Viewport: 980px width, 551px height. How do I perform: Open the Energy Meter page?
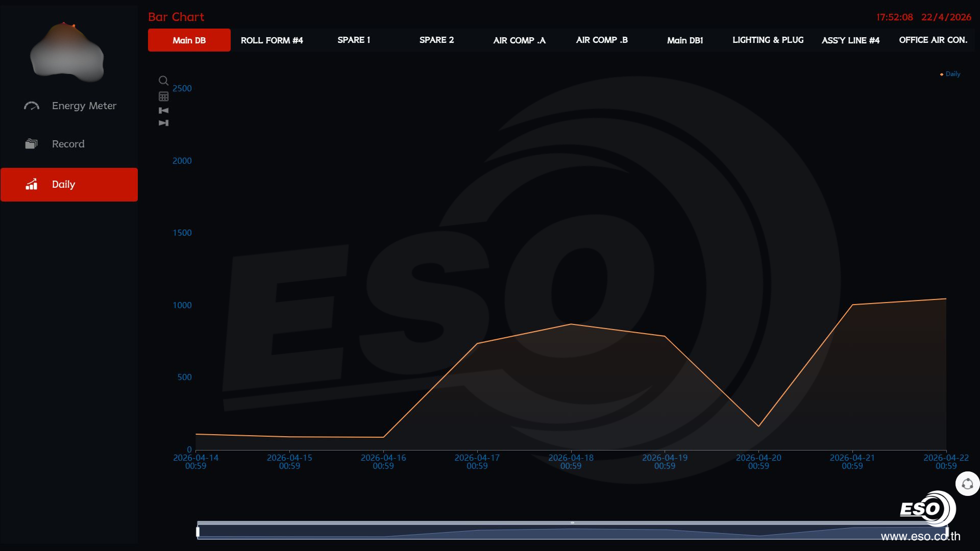click(84, 106)
